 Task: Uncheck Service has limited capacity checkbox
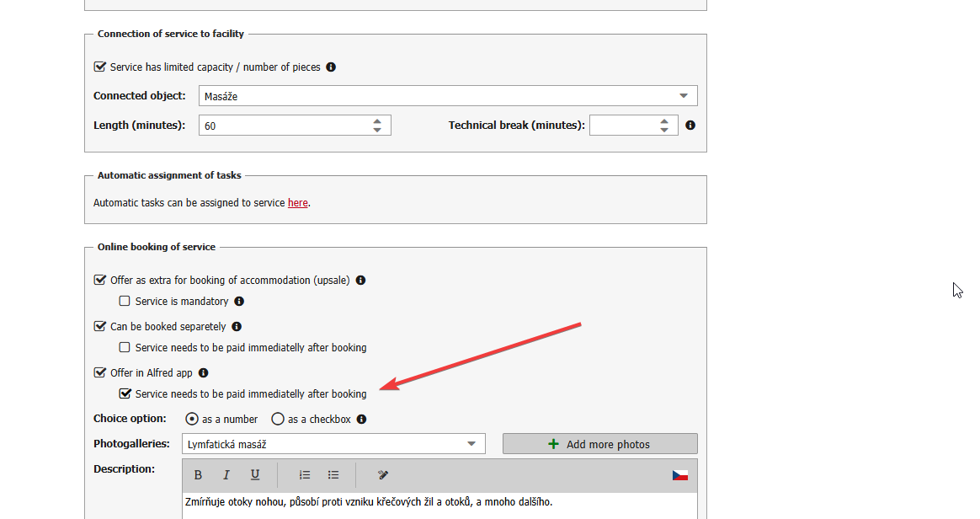100,67
